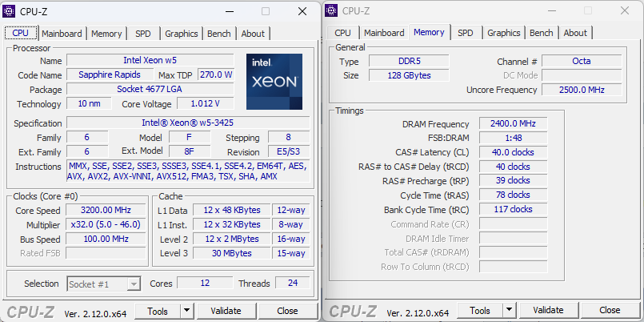Click Close button at bottom of right window
The image size is (644, 322).
610,310
